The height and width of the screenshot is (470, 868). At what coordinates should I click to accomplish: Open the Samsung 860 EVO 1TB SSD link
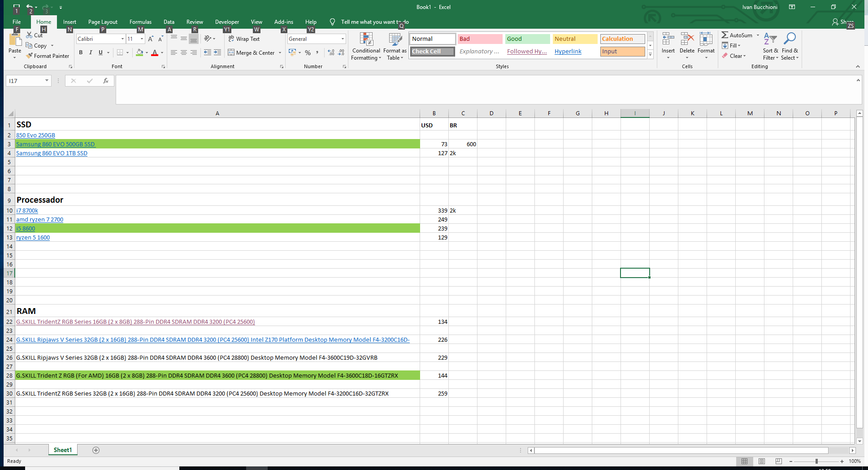coord(52,153)
